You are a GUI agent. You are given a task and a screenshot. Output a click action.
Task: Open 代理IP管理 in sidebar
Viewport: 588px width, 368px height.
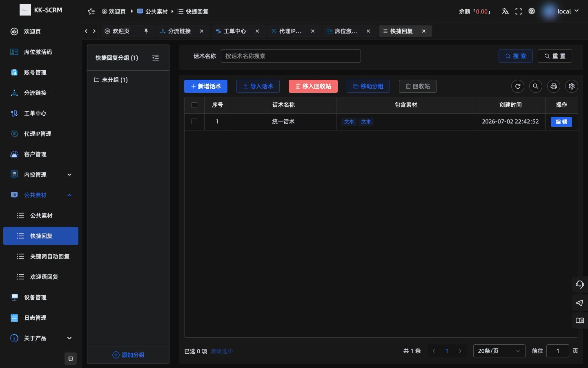pos(41,134)
